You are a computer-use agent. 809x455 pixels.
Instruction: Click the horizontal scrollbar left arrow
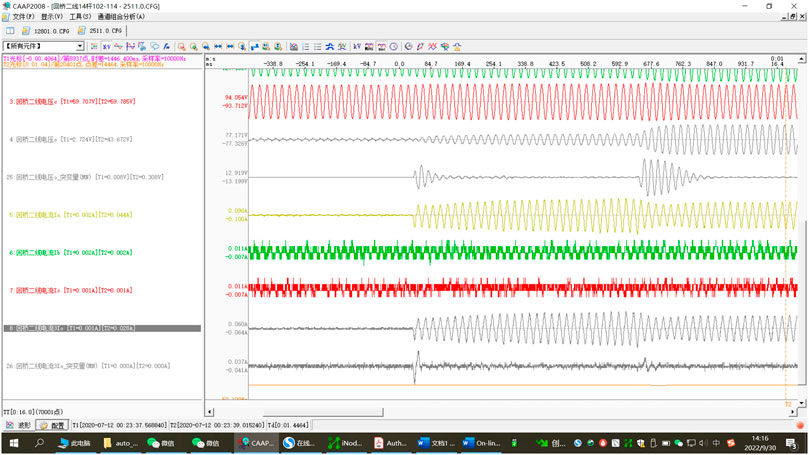[x=209, y=412]
